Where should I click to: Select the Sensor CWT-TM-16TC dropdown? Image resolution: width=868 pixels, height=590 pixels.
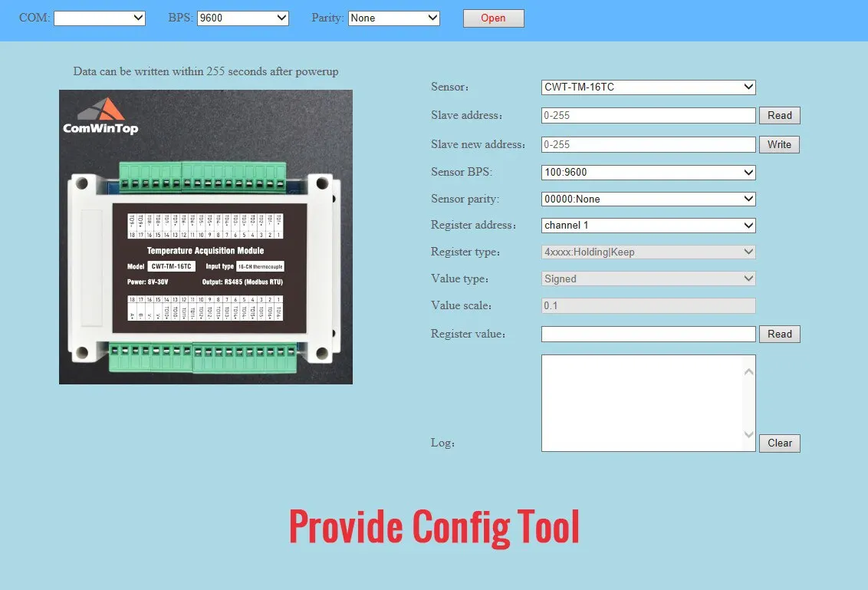click(x=648, y=87)
